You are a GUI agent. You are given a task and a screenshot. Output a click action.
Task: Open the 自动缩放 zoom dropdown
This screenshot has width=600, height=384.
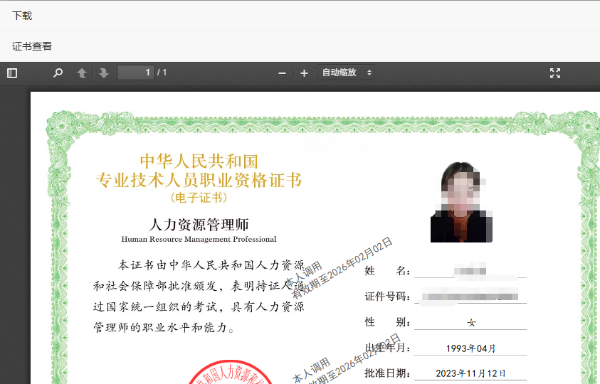click(346, 72)
